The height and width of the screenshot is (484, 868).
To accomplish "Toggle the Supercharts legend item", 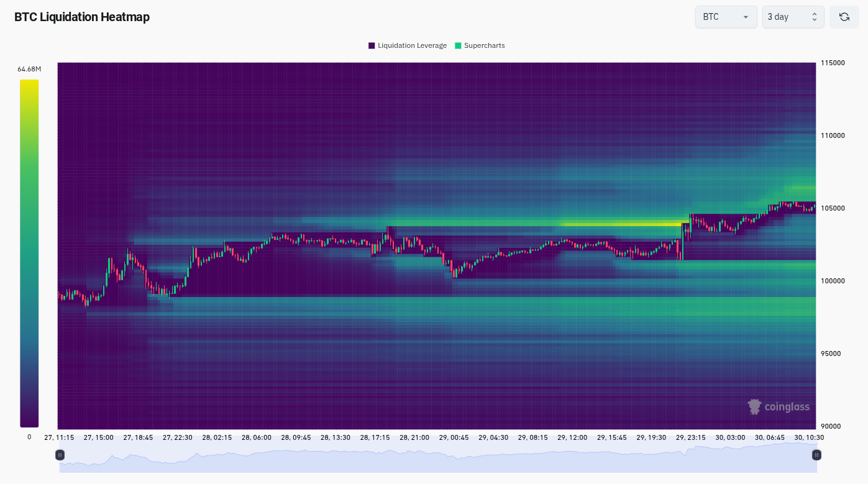I will (x=480, y=45).
